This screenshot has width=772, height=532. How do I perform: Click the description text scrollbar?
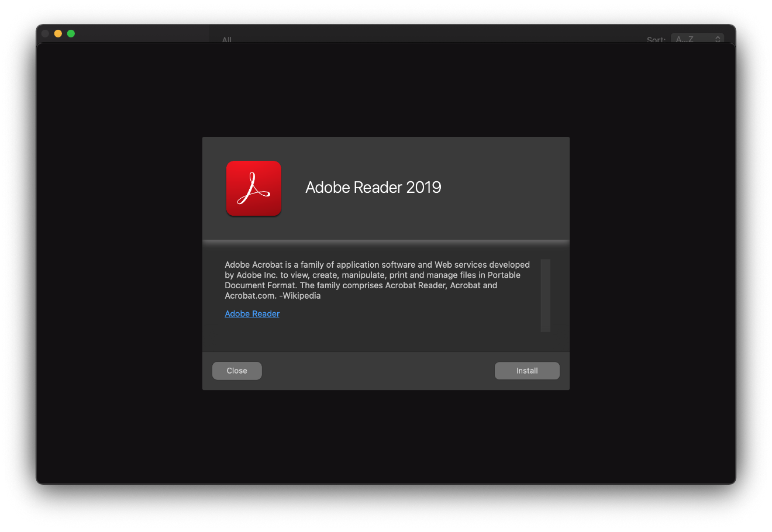(546, 295)
